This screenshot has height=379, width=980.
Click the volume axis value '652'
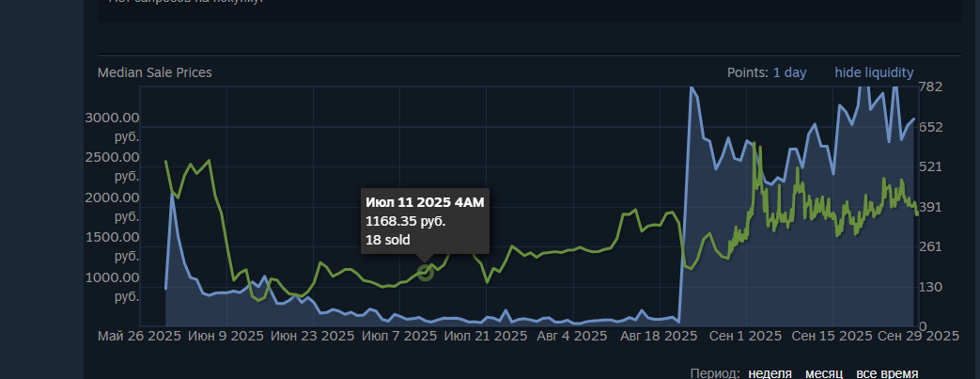930,126
